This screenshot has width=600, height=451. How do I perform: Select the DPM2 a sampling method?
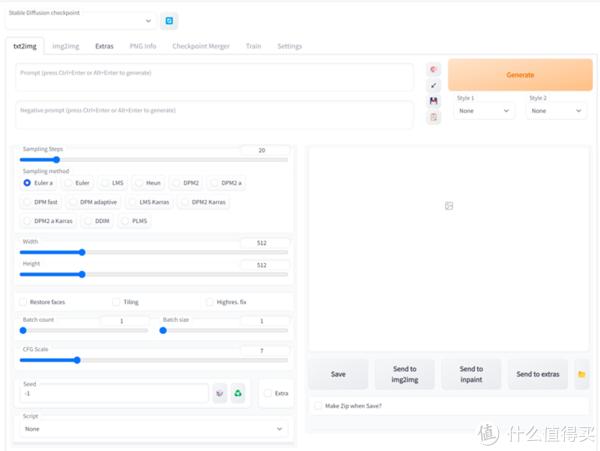coord(227,183)
